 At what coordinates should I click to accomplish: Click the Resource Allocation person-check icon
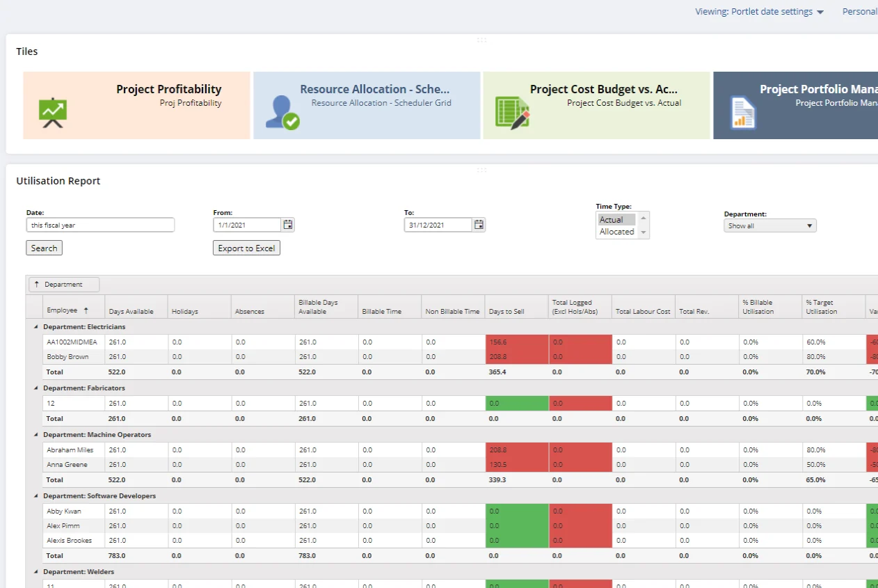(x=282, y=112)
